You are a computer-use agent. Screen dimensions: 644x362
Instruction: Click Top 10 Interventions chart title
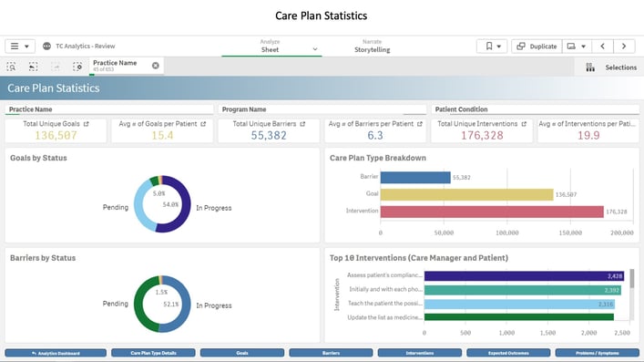pyautogui.click(x=418, y=258)
